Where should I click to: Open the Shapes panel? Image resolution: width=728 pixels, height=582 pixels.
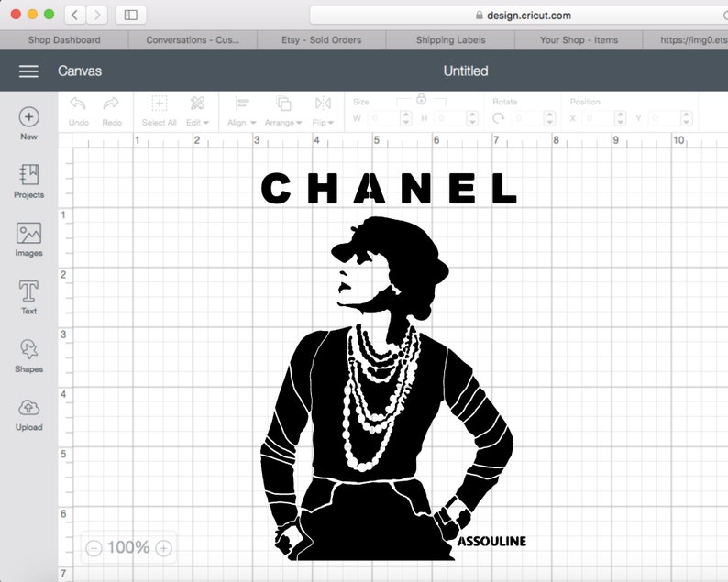click(x=28, y=356)
